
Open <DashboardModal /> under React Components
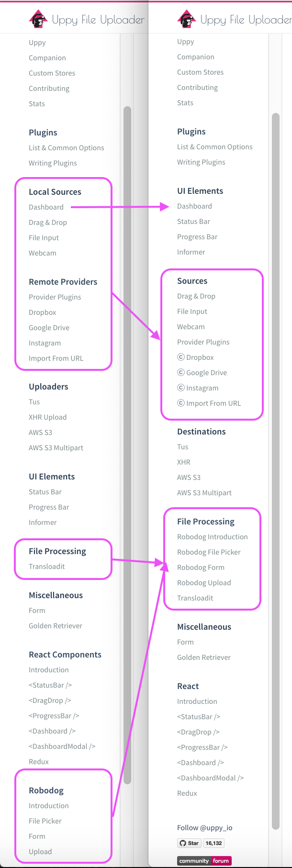(62, 746)
